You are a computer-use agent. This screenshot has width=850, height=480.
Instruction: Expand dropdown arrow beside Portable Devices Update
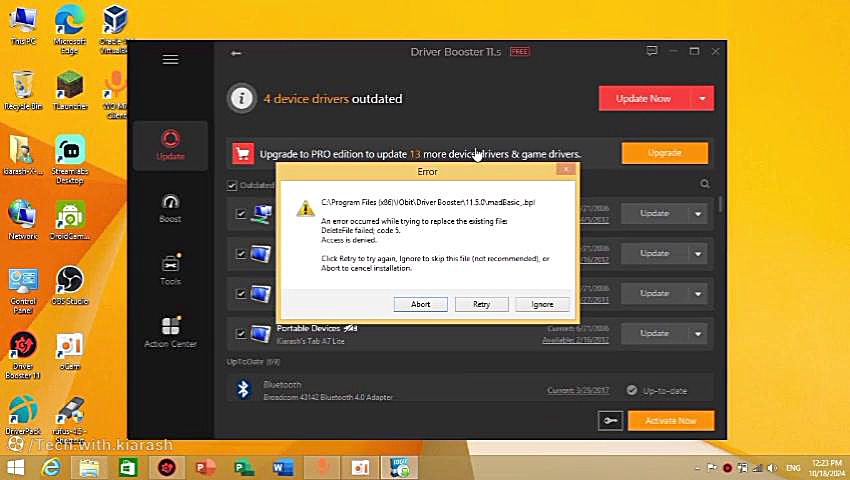point(698,334)
